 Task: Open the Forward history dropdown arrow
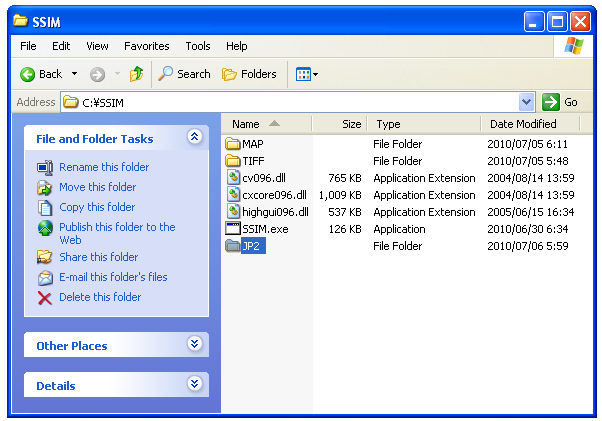click(x=117, y=74)
